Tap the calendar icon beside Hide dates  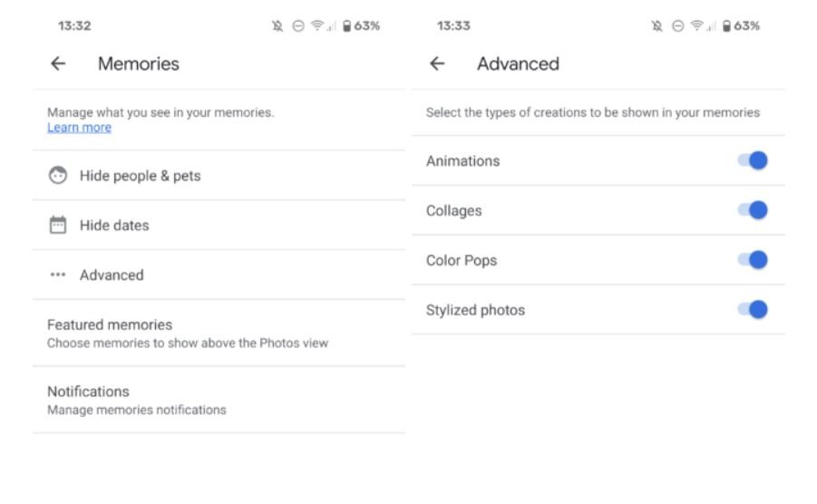tap(58, 226)
